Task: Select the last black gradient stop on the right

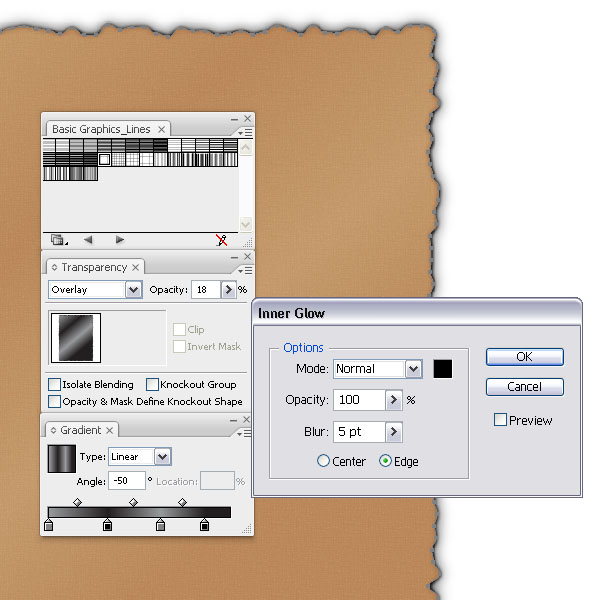Action: (x=204, y=524)
